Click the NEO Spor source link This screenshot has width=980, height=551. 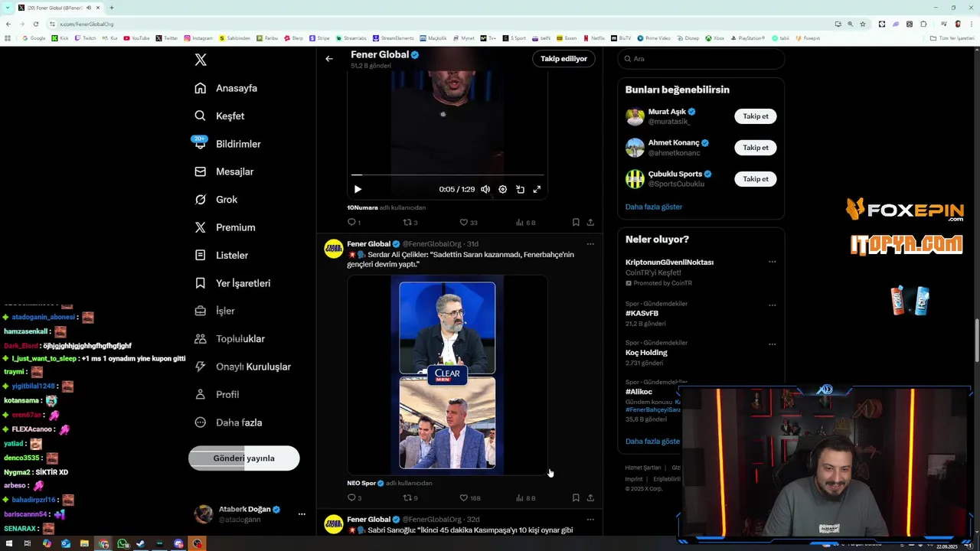361,483
